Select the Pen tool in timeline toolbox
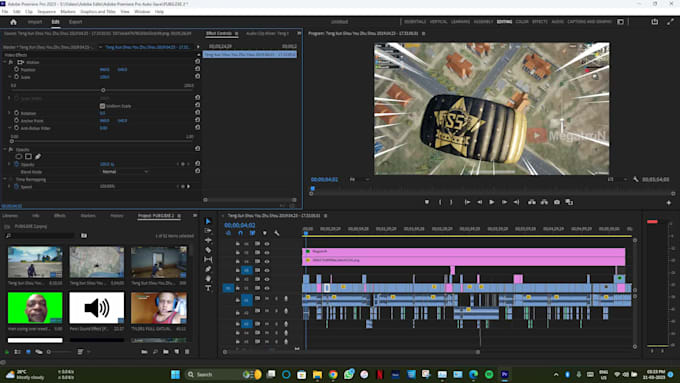 [x=208, y=269]
